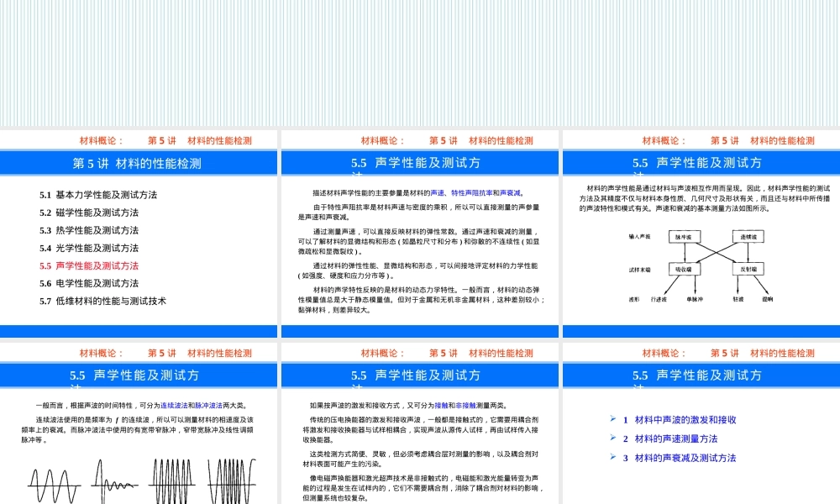Open item 1 材料中声波的激发和接收

(x=680, y=420)
